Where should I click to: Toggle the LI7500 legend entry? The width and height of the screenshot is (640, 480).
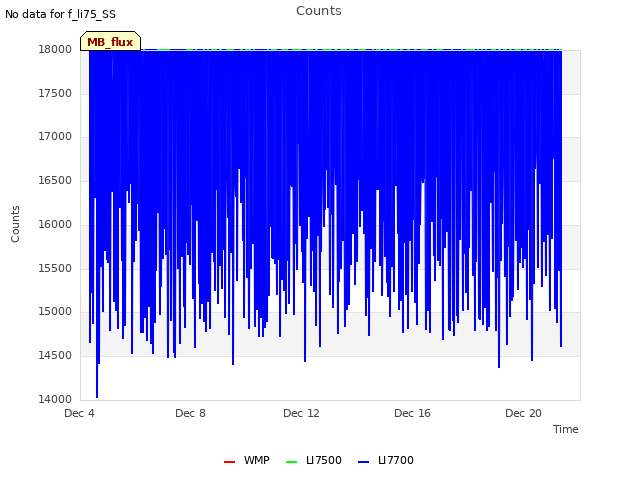point(313,460)
